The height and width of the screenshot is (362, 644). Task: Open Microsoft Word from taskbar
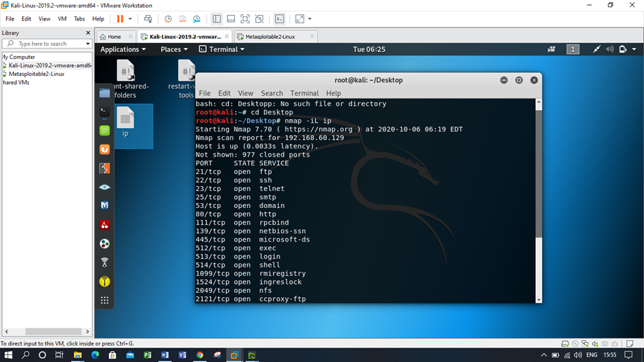(164, 355)
